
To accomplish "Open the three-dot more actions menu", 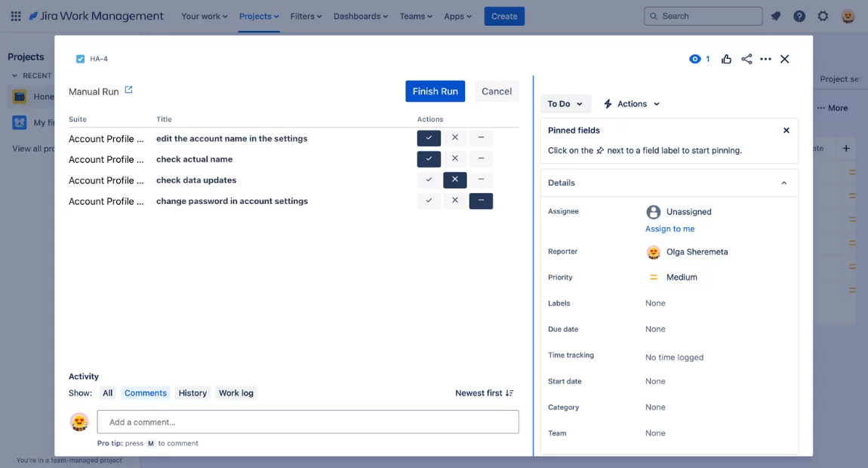I will point(765,59).
